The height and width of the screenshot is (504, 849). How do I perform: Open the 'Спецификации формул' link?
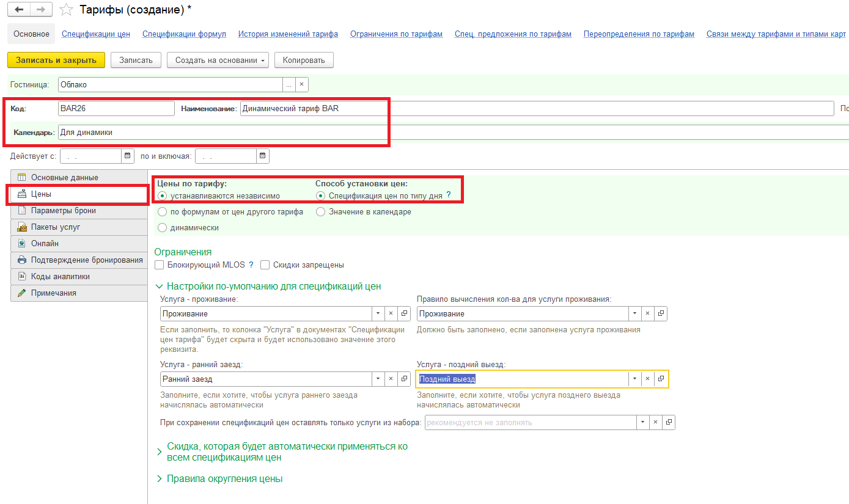(x=184, y=34)
